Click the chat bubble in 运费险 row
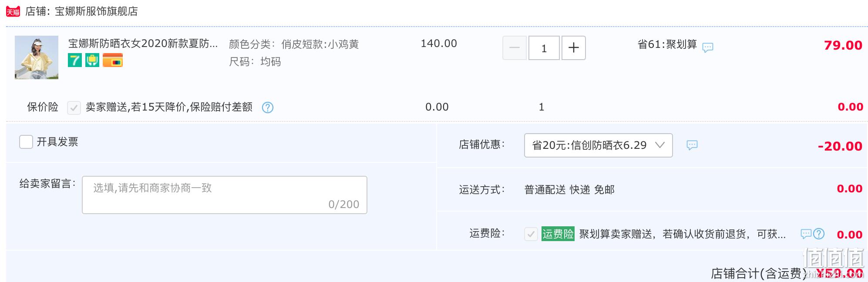Viewport: 868px width, 282px height. click(806, 234)
